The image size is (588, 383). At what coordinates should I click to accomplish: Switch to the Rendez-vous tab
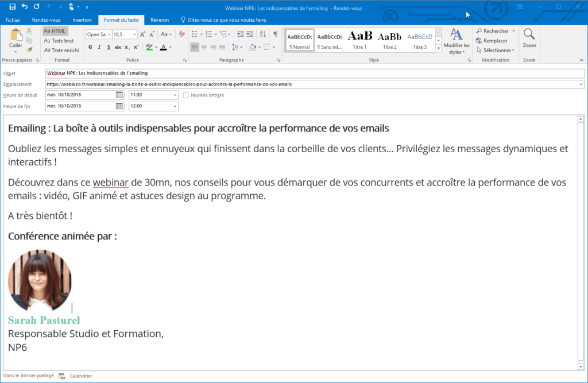[x=46, y=20]
